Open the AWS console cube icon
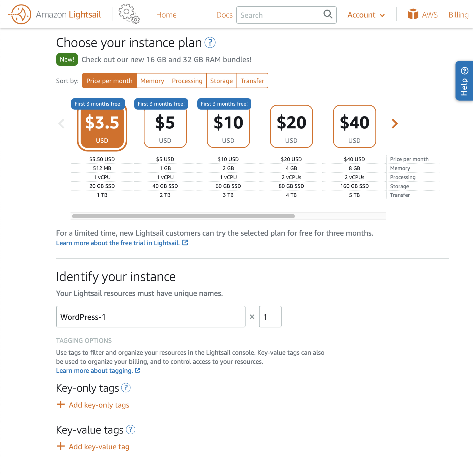The height and width of the screenshot is (476, 473). coord(413,14)
